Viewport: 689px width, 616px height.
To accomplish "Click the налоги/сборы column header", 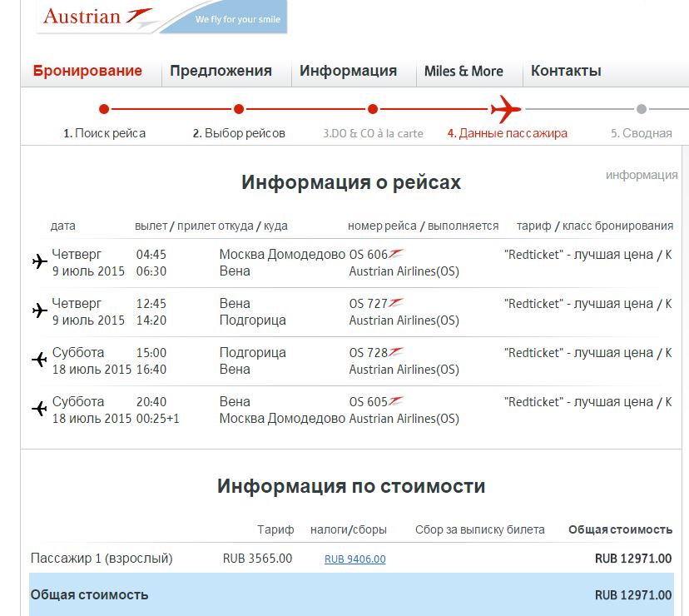I will point(349,529).
